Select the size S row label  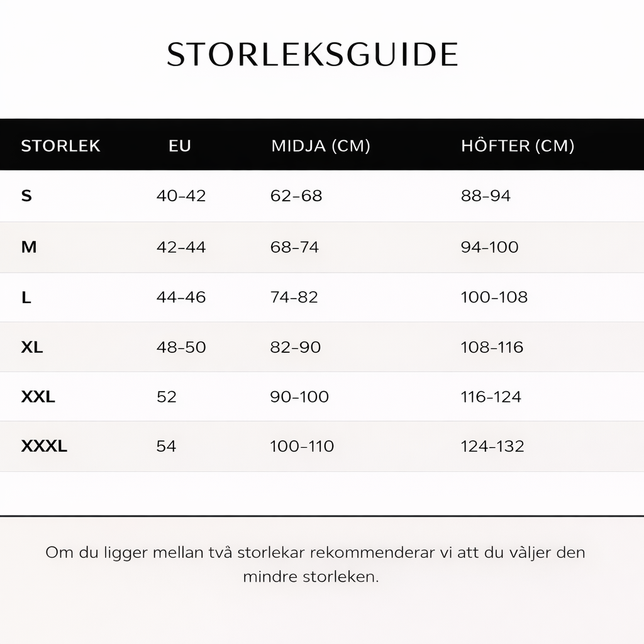(26, 196)
